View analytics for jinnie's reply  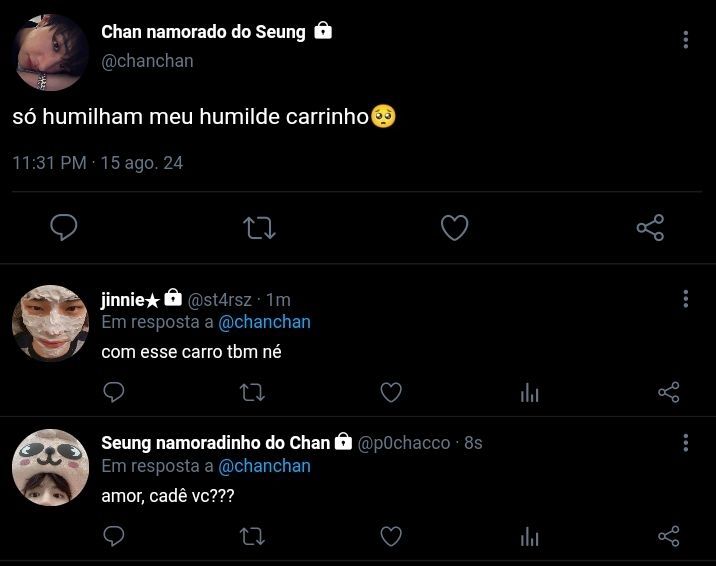click(530, 393)
